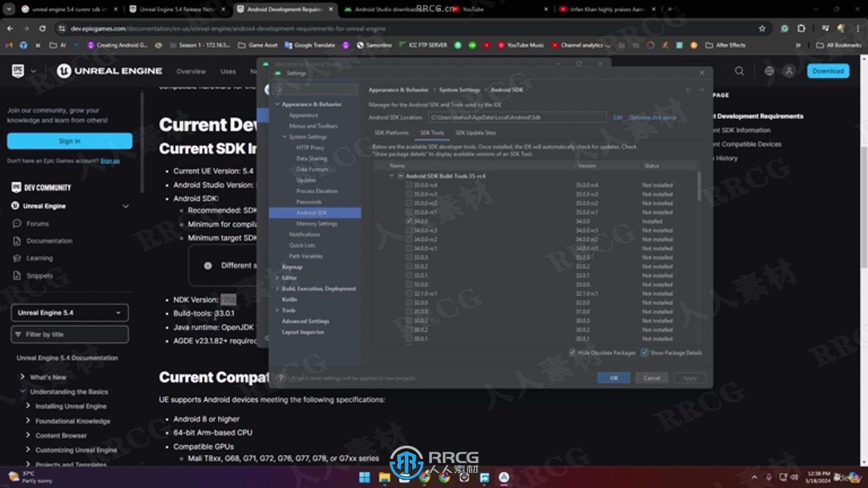Navigate back arrow in Settings dialog header
868x488 pixels.
coord(689,89)
